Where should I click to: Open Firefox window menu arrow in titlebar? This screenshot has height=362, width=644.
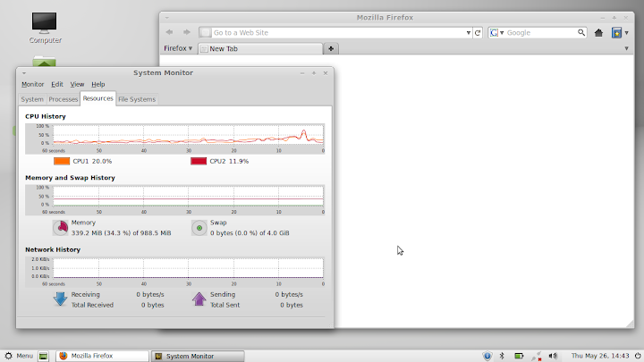(x=166, y=18)
